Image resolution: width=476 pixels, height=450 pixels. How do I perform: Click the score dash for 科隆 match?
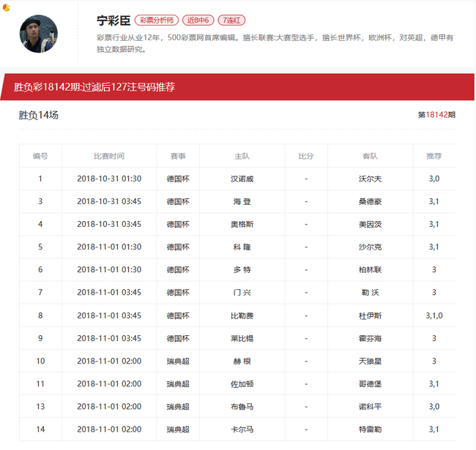[x=306, y=247]
